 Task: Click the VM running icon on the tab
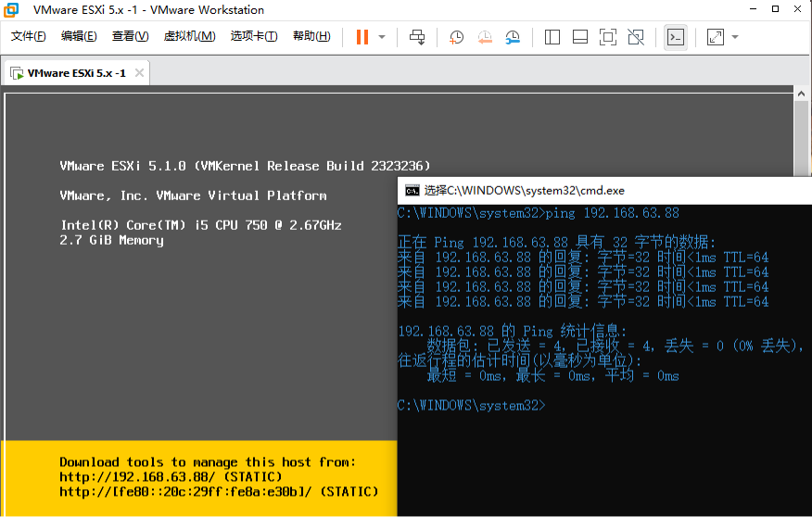tap(17, 73)
